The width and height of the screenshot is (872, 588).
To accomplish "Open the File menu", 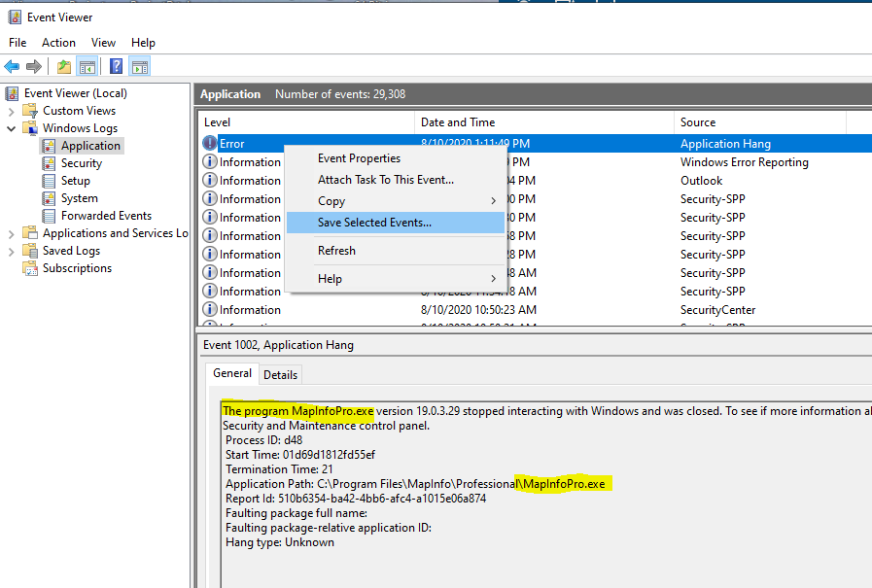I will pos(17,43).
